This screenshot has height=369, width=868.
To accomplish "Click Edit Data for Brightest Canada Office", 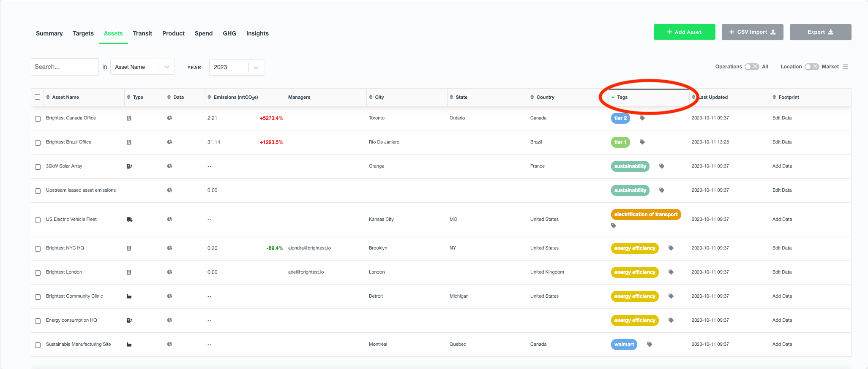I will pos(782,118).
